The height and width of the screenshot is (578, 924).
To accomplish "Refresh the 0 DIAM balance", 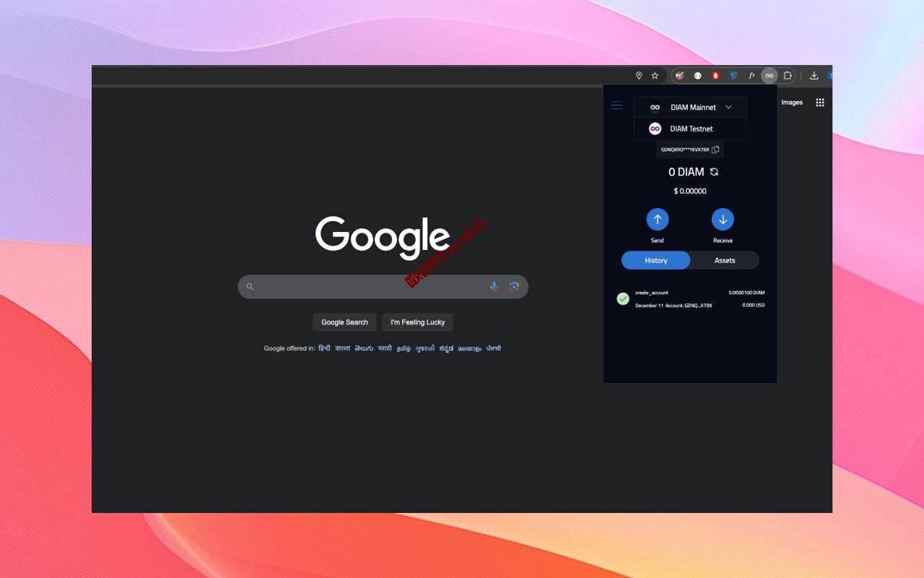I will pos(714,172).
